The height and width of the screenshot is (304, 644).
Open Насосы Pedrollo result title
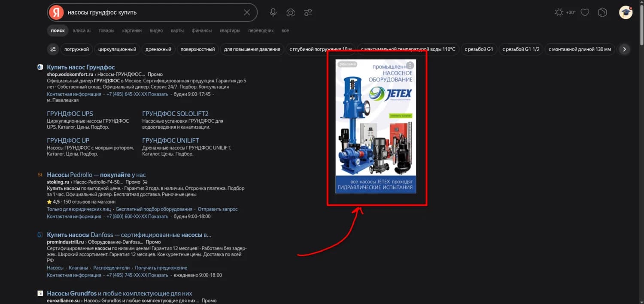click(x=96, y=175)
